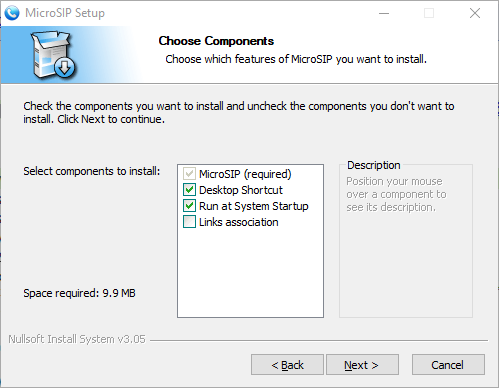The width and height of the screenshot is (499, 388).
Task: Click the Space required: 9.9 MB text
Action: [x=79, y=293]
